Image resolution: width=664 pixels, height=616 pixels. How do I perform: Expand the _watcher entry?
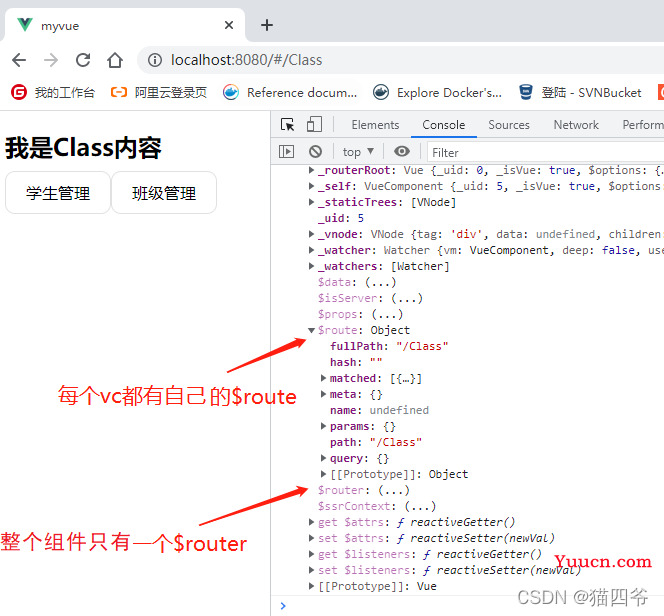[x=312, y=250]
